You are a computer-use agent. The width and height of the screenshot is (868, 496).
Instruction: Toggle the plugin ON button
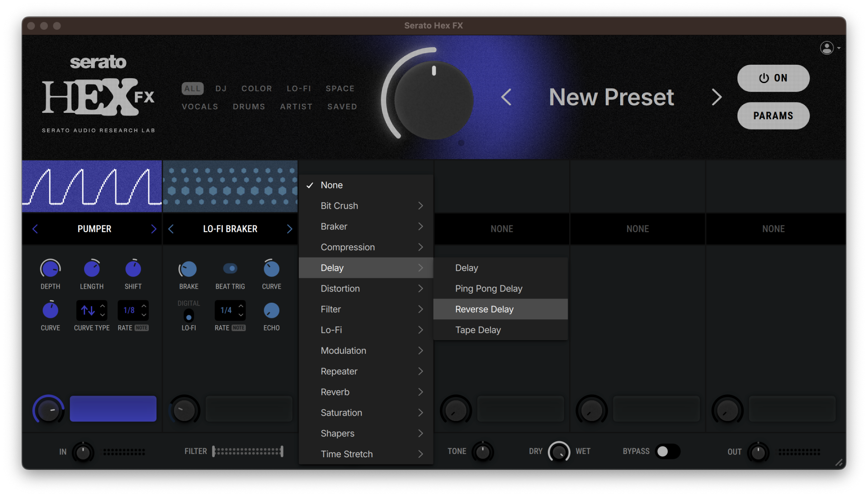773,78
